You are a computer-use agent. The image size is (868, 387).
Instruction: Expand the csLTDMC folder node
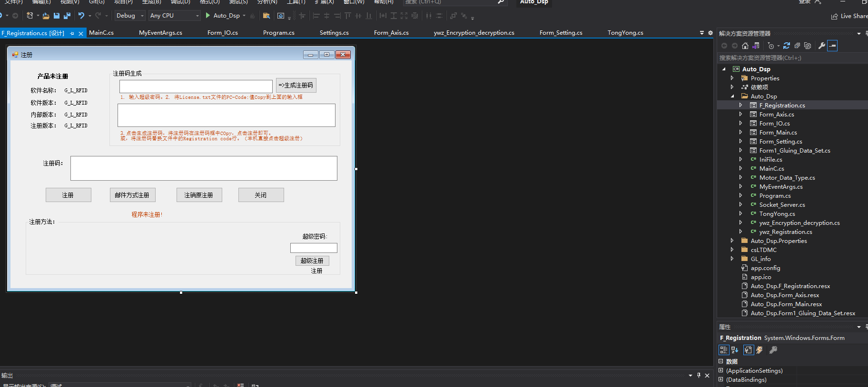pyautogui.click(x=732, y=250)
